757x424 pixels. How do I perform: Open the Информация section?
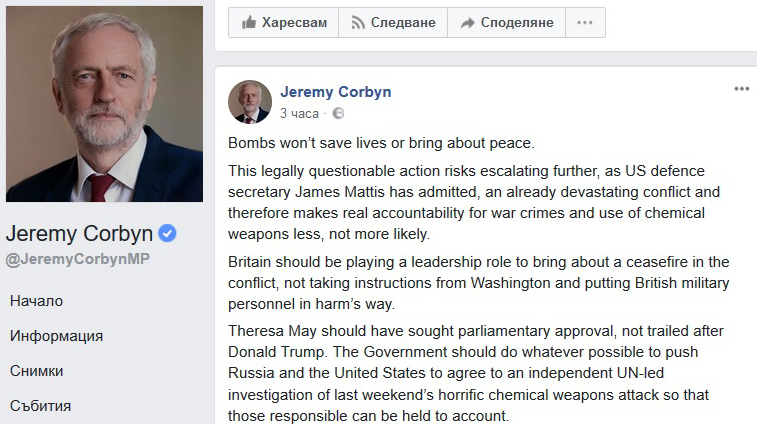point(57,336)
